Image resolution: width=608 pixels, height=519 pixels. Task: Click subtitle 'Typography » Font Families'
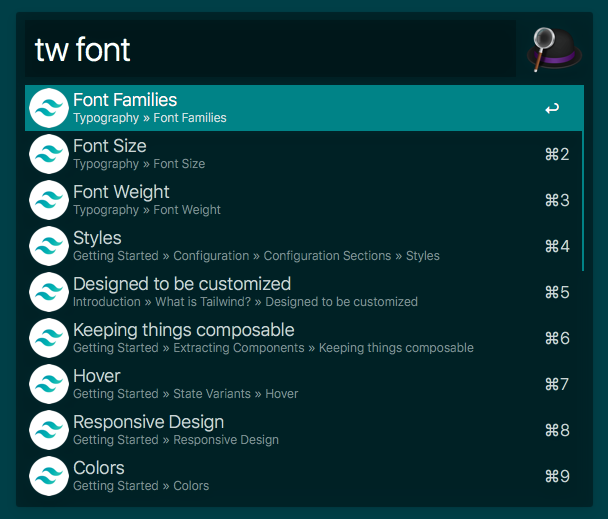click(150, 118)
